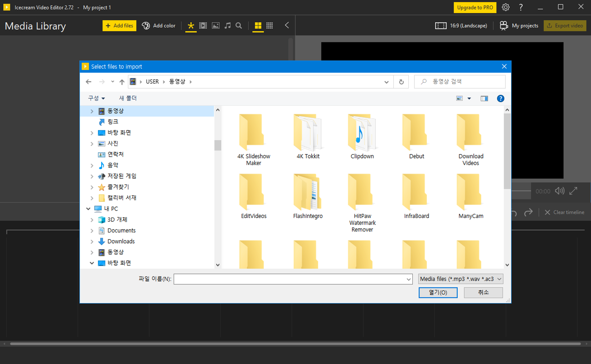Click the 취소 cancel button

[483, 292]
